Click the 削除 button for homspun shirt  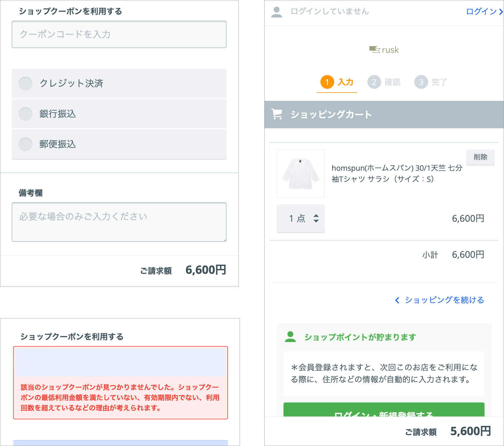point(481,157)
